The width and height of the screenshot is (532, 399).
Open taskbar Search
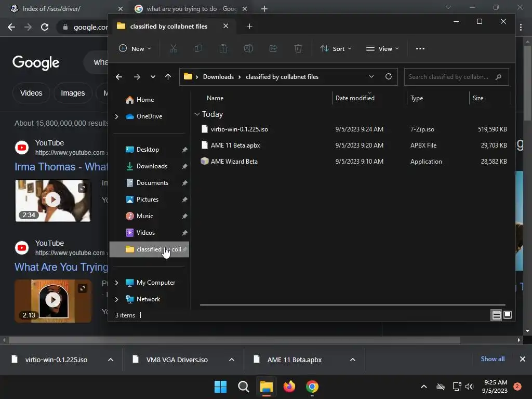243,387
